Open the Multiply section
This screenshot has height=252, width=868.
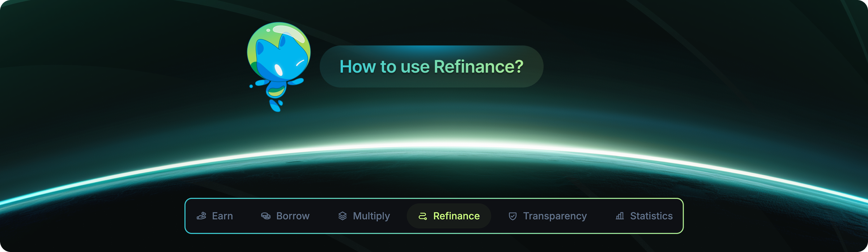click(x=363, y=216)
